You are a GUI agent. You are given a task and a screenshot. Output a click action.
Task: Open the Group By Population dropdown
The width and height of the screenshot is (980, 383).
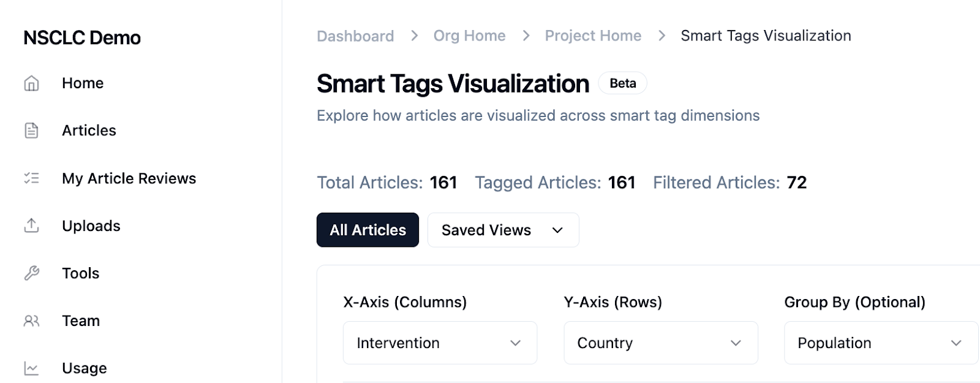(x=881, y=343)
